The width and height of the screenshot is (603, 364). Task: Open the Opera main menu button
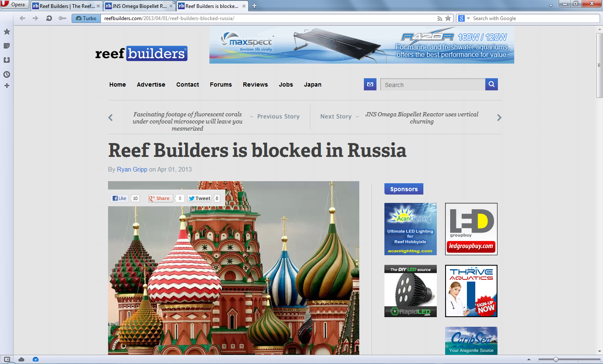(x=14, y=5)
